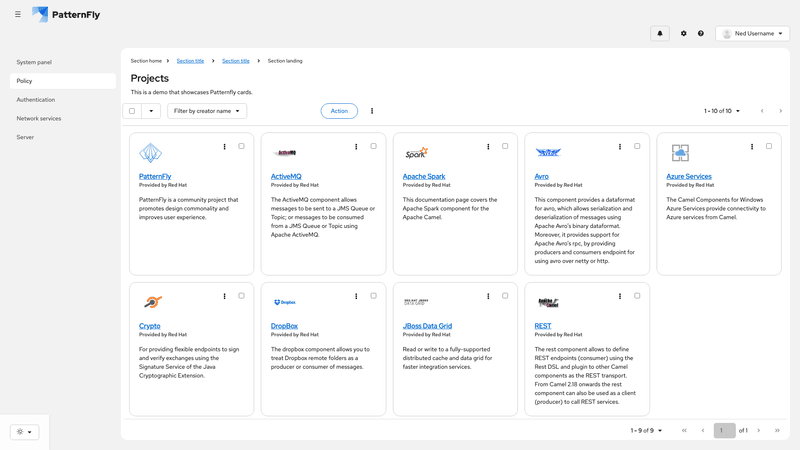
Task: Select the ActiveMQ card checkbox
Action: [x=373, y=146]
